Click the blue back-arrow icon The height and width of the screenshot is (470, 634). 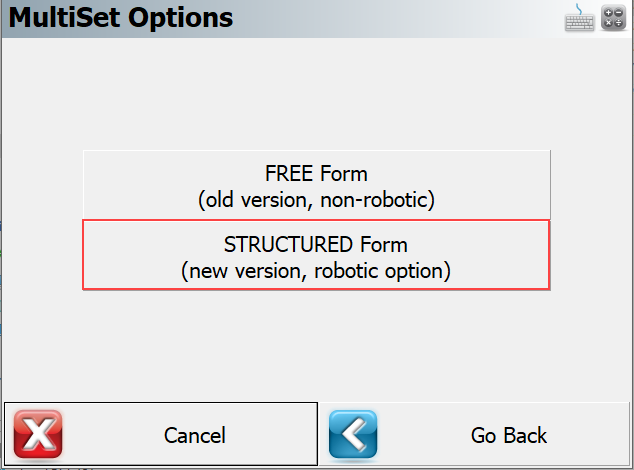[x=353, y=434]
